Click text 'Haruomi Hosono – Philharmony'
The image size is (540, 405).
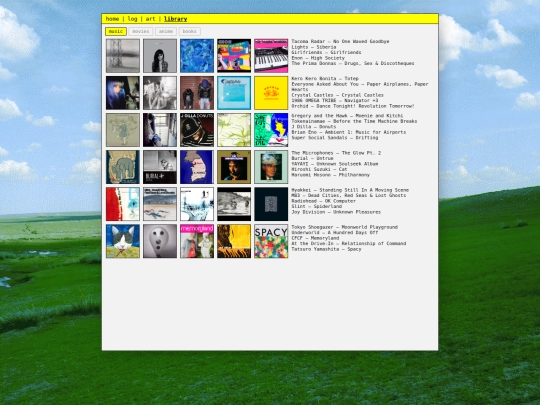(x=331, y=175)
